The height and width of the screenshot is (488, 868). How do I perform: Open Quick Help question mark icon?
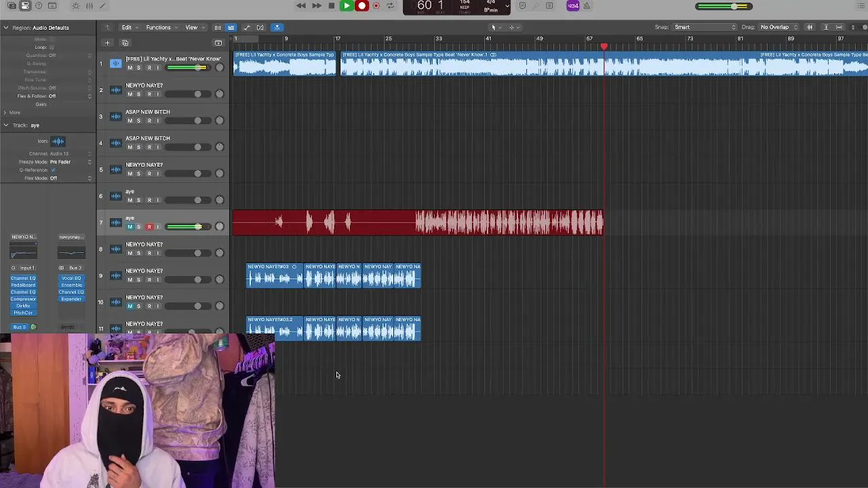pos(39,6)
